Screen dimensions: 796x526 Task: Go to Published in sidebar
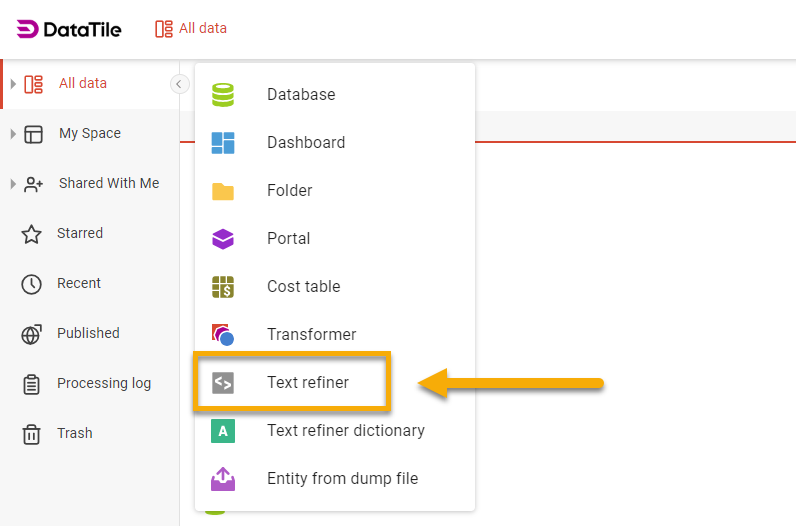(87, 333)
